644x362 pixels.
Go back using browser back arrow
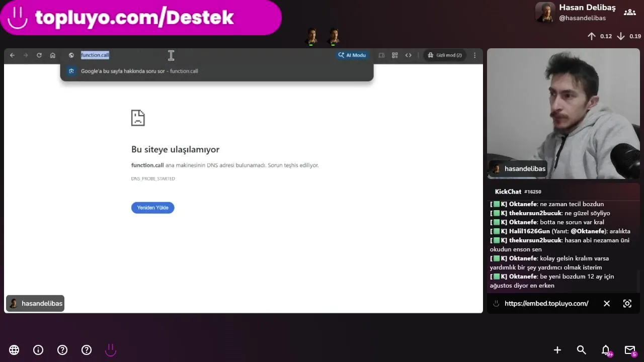[12, 55]
